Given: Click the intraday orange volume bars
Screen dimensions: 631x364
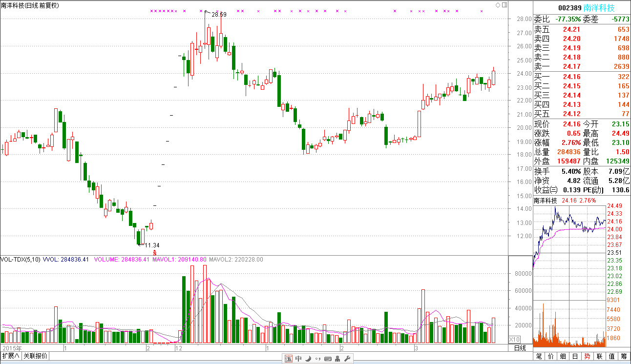Looking at the screenshot, I should (569, 337).
